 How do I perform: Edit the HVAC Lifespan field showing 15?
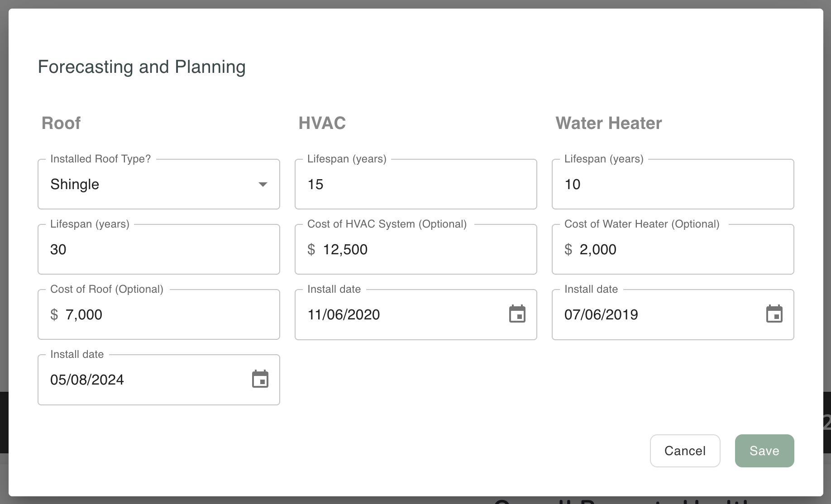(415, 184)
